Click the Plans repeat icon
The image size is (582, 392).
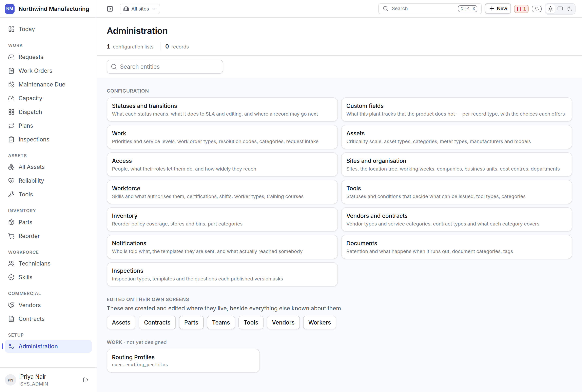(x=11, y=126)
